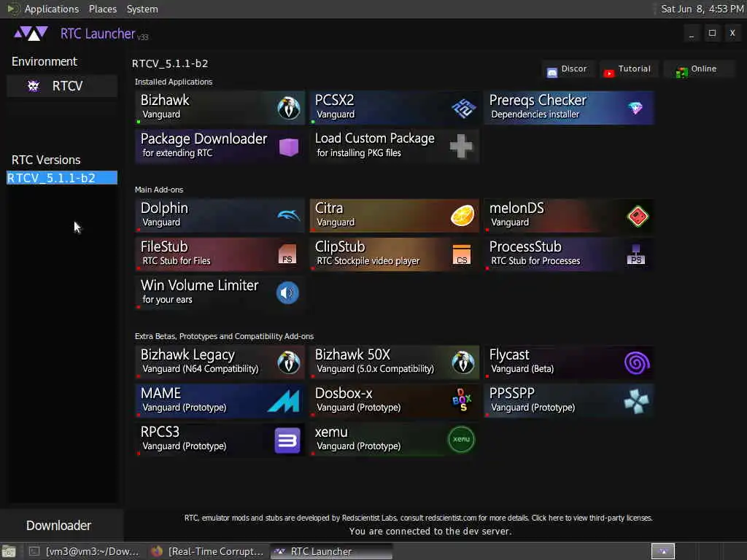
Task: Click 'Vanguard (Beta)' under Flycast
Action: (x=522, y=368)
